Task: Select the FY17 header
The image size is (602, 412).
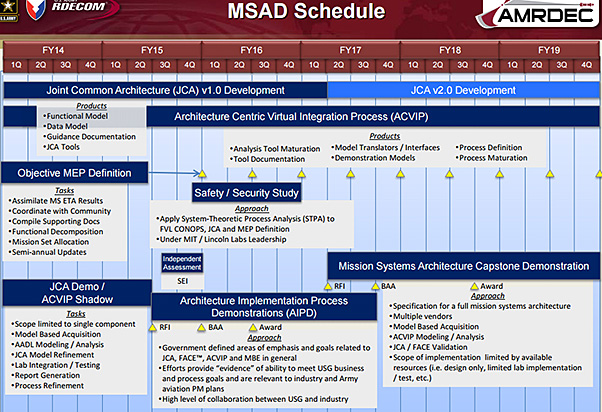Action: click(x=350, y=50)
